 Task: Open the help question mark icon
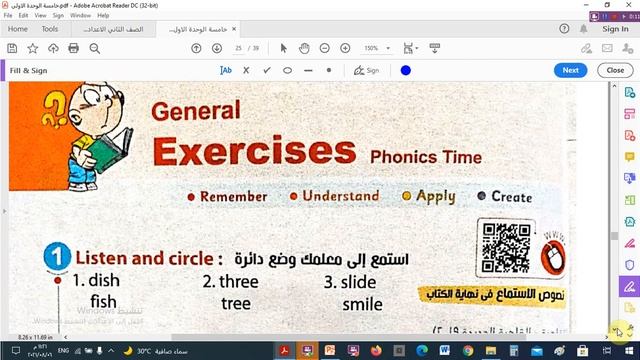564,29
